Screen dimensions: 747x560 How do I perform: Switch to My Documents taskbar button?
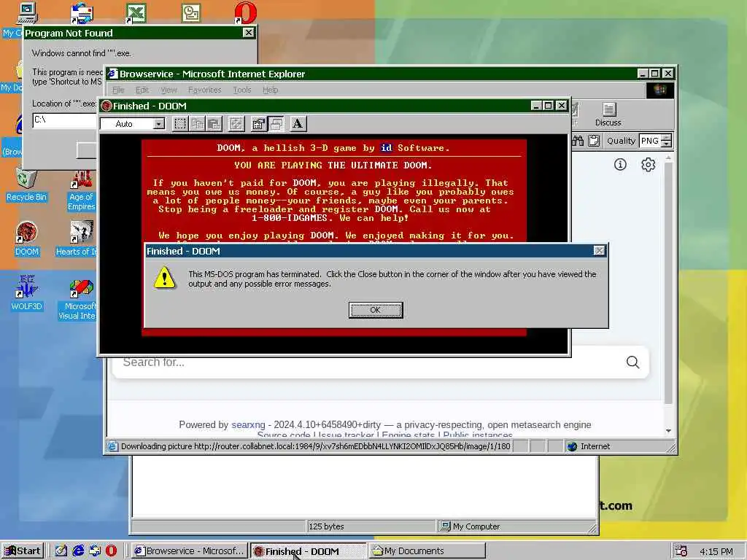(x=427, y=551)
